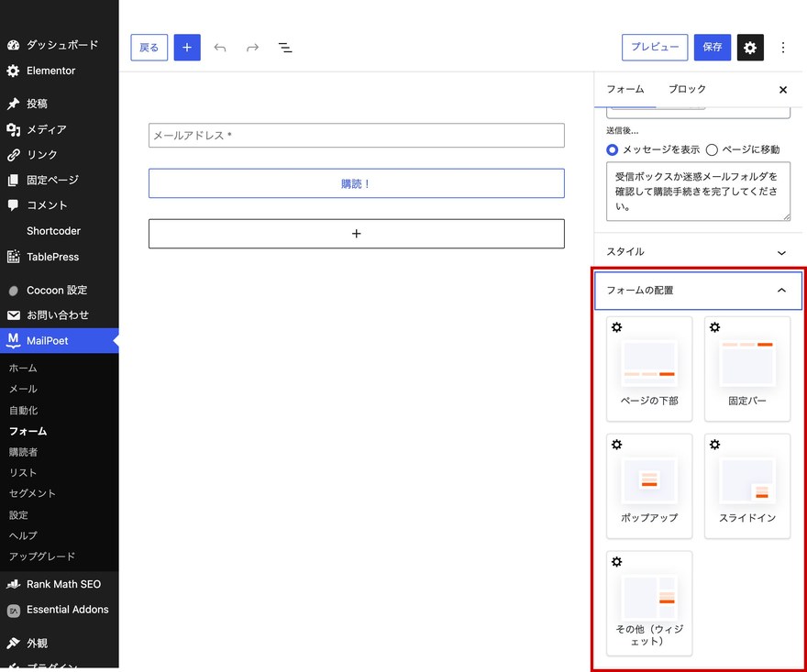Open gear settings for スライドイン placement
The height and width of the screenshot is (672, 807).
(714, 445)
